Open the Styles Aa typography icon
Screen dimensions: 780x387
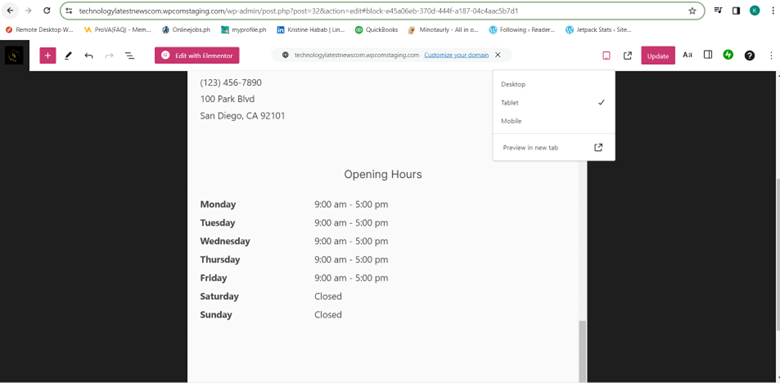pos(687,55)
